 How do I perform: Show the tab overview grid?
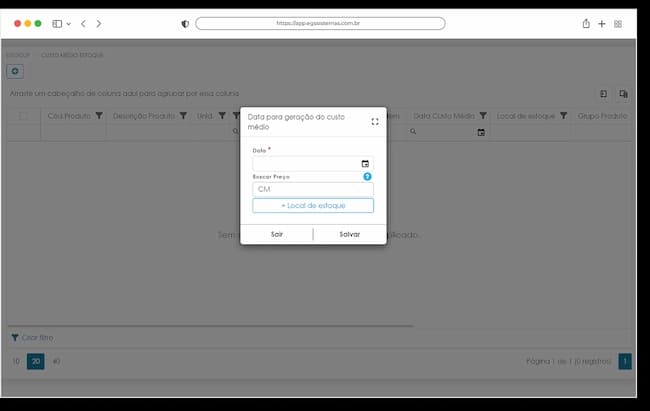[x=618, y=24]
